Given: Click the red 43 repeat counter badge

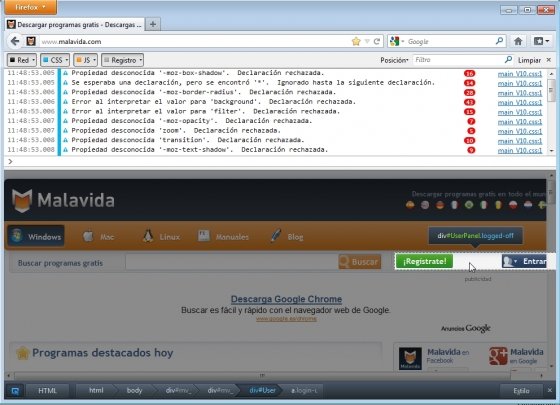Looking at the screenshot, I should (x=469, y=102).
